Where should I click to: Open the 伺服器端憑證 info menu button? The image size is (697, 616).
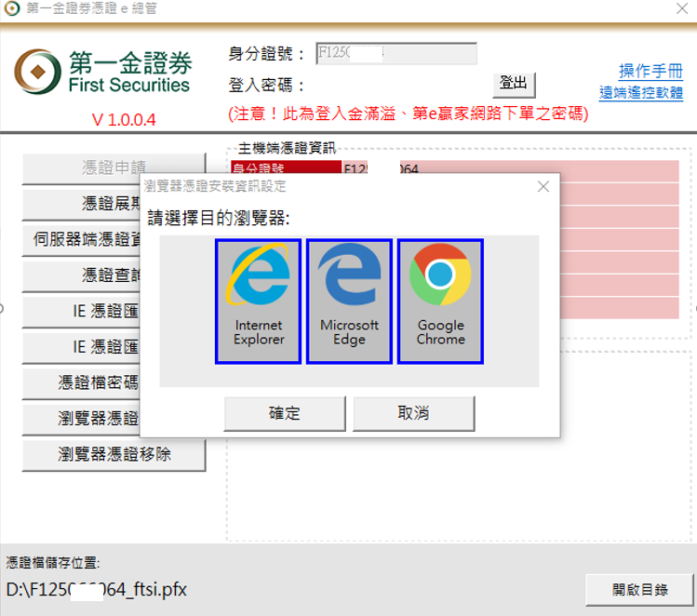click(x=82, y=239)
